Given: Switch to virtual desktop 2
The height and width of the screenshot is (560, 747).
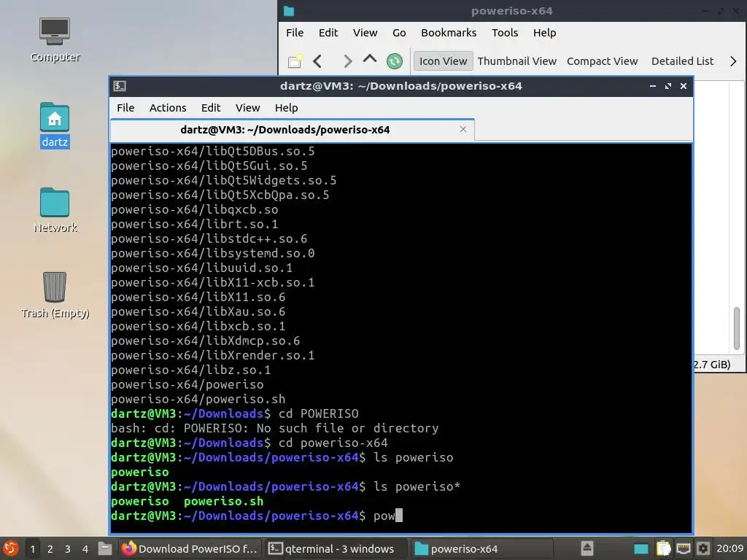Looking at the screenshot, I should coord(50,549).
